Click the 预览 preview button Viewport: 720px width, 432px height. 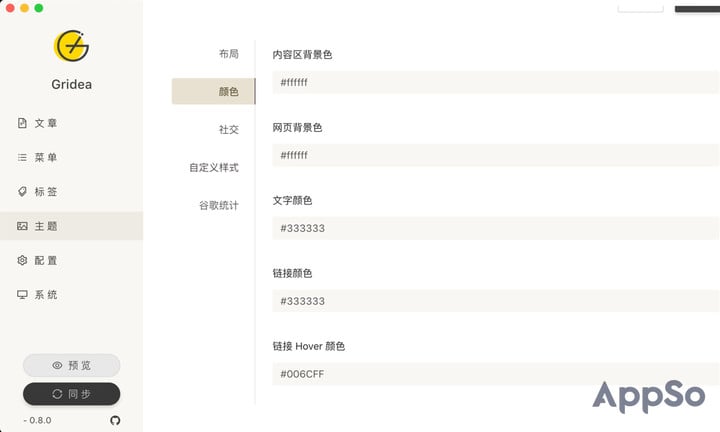[x=72, y=365]
